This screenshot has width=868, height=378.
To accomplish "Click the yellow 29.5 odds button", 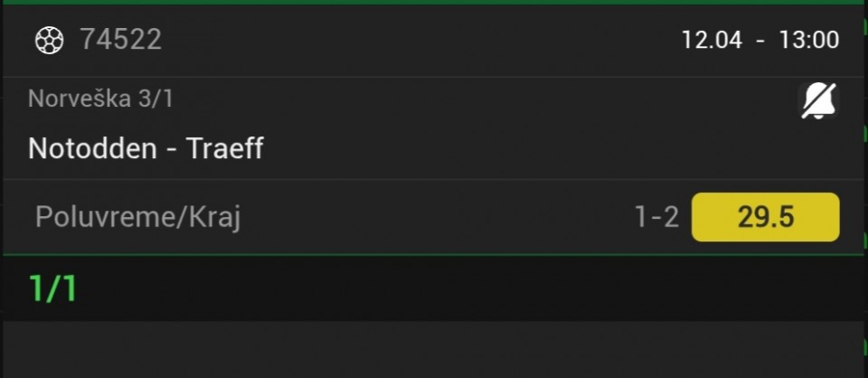I will tap(765, 217).
